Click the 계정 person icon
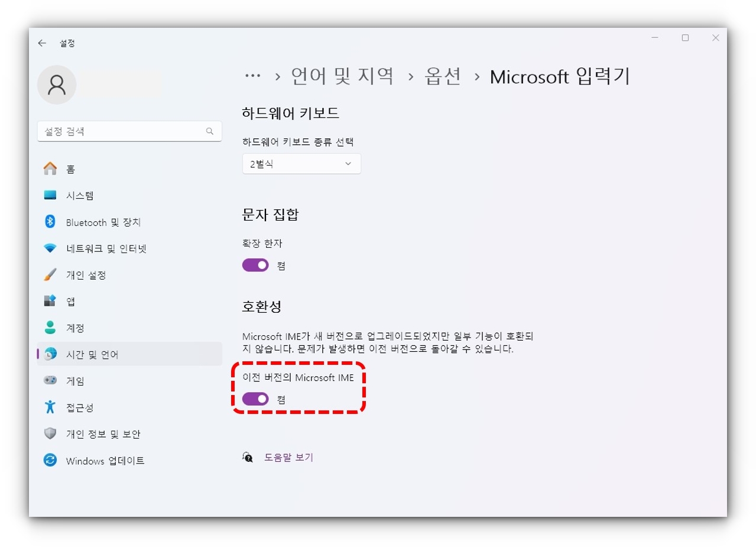The height and width of the screenshot is (547, 756). point(50,328)
